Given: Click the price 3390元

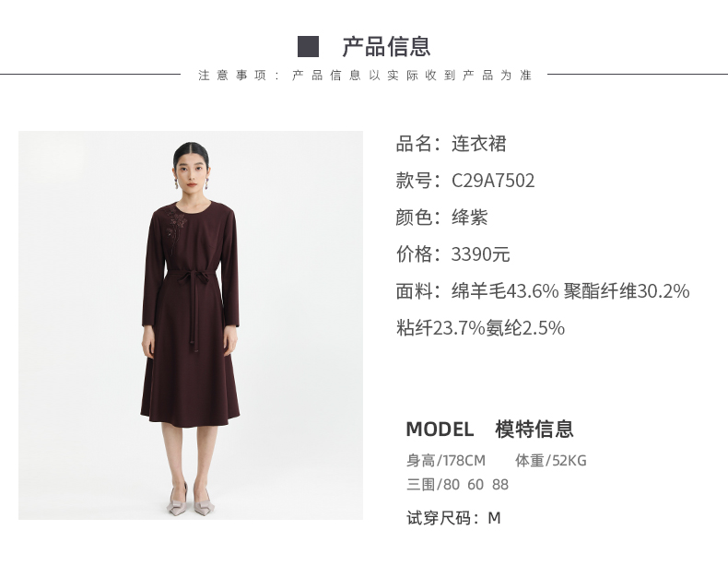Looking at the screenshot, I should [x=480, y=254].
